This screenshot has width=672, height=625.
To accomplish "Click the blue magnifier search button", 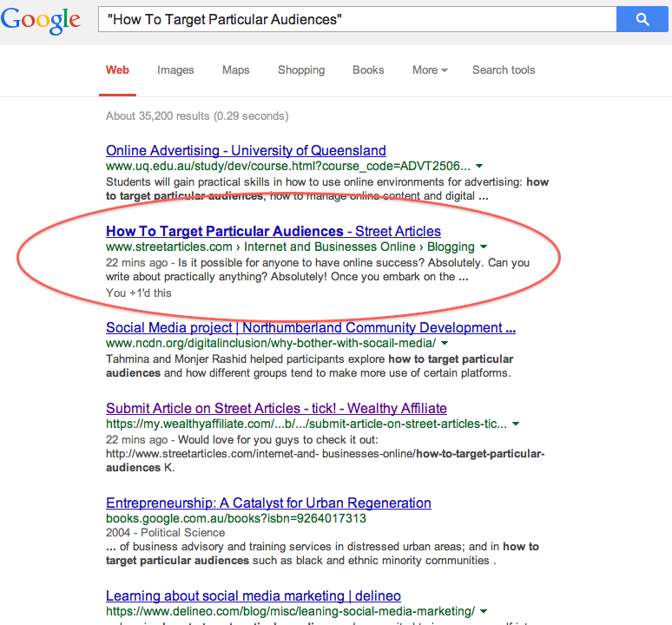I will (x=642, y=19).
